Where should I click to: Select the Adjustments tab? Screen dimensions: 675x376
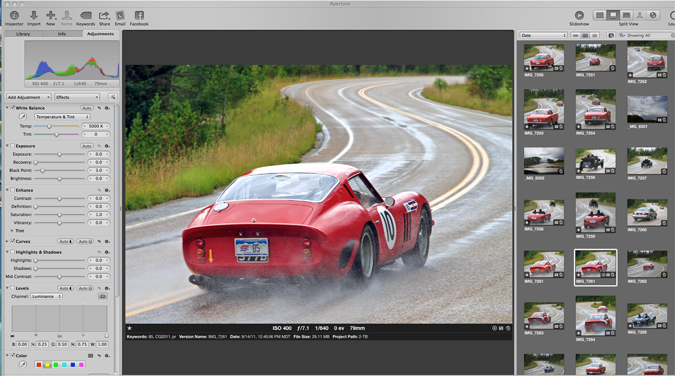click(100, 34)
